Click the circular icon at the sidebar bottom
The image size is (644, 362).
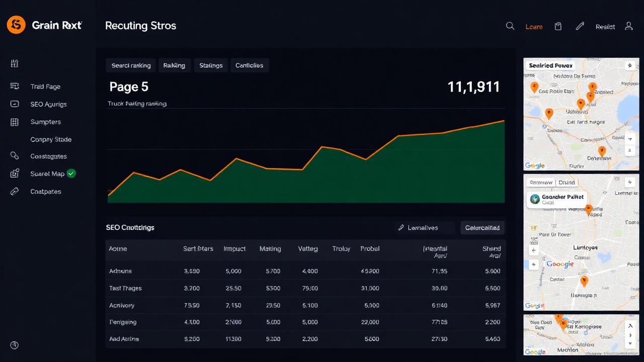[x=14, y=345]
